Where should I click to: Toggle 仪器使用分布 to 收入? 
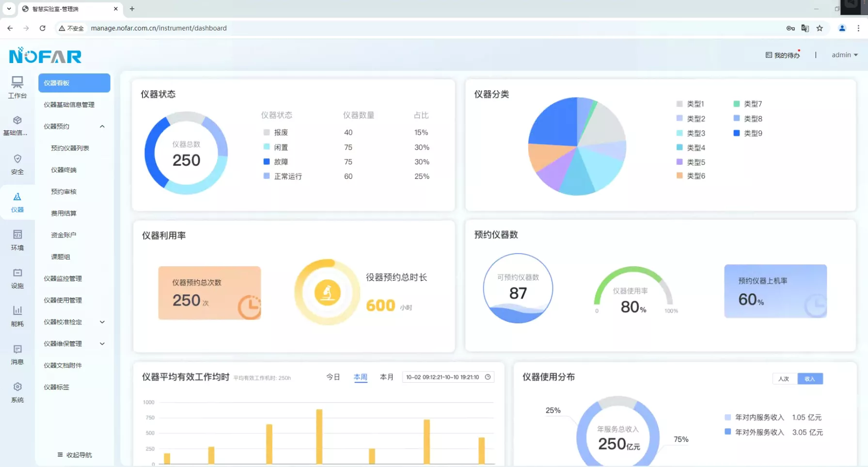[810, 379]
